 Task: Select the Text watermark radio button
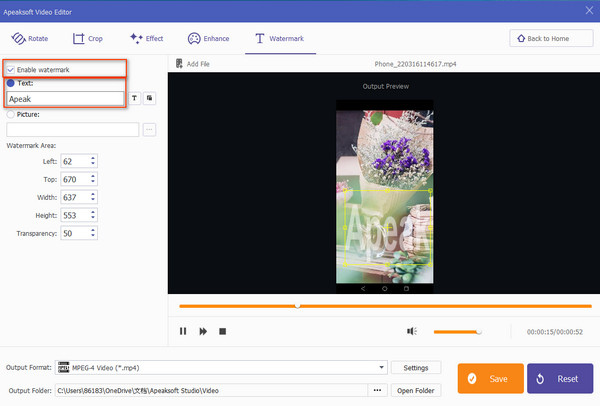coord(11,83)
